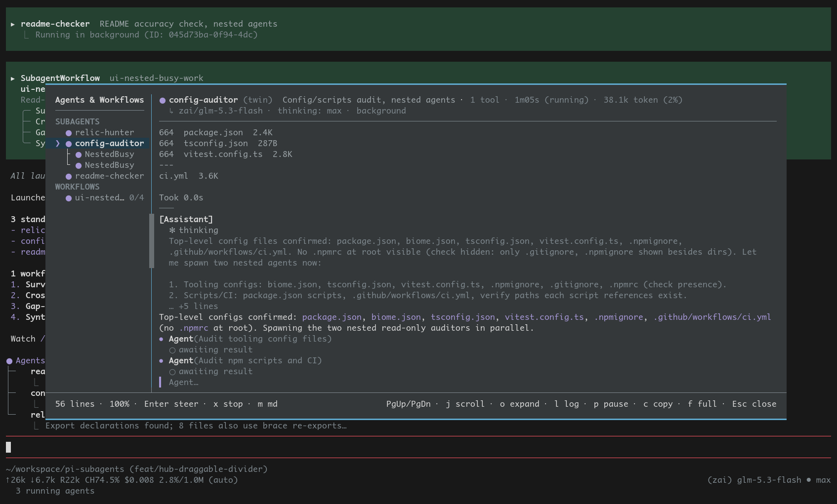Click the ~/workspace/pi-subagents path in the status area
837x504 pixels.
(65, 469)
